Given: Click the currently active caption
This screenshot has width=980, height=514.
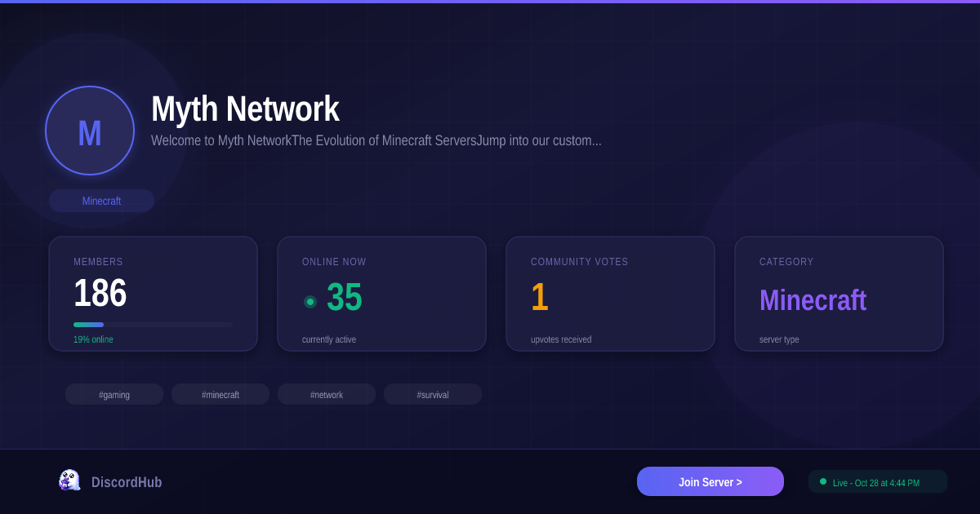Looking at the screenshot, I should (329, 339).
